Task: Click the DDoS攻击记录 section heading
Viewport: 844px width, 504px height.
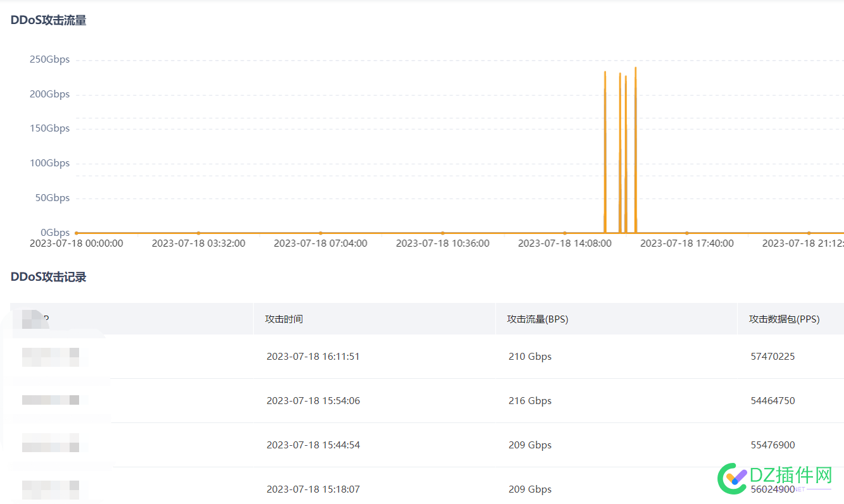Action: click(x=49, y=277)
